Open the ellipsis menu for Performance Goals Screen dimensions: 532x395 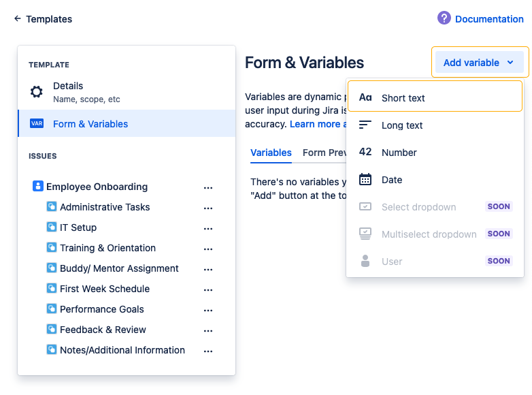point(208,310)
